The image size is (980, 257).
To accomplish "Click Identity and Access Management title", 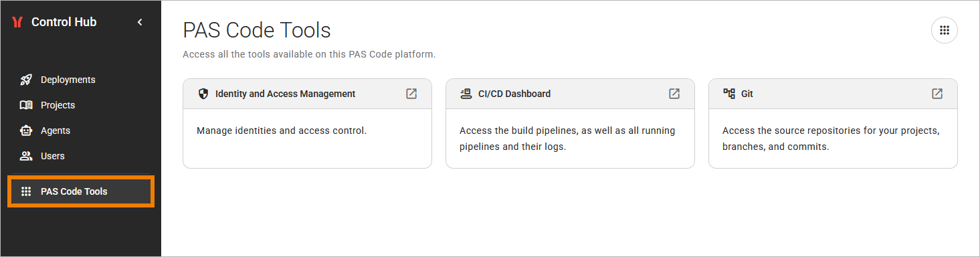I will [286, 94].
